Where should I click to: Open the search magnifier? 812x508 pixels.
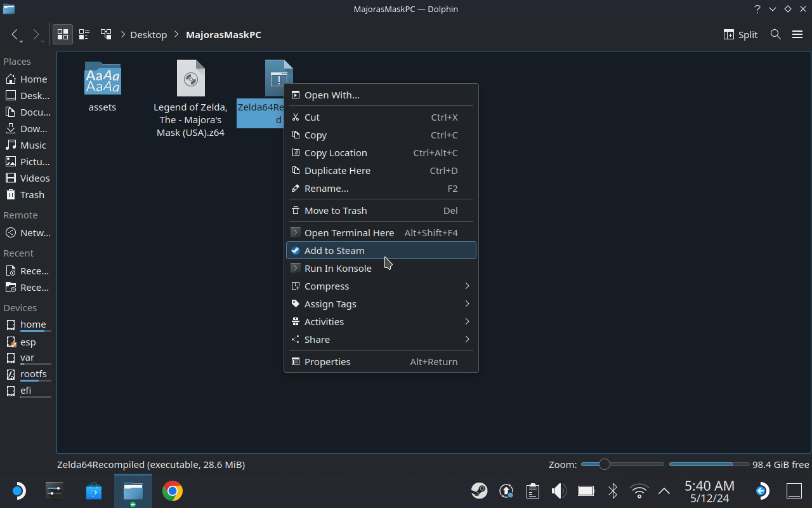[775, 35]
